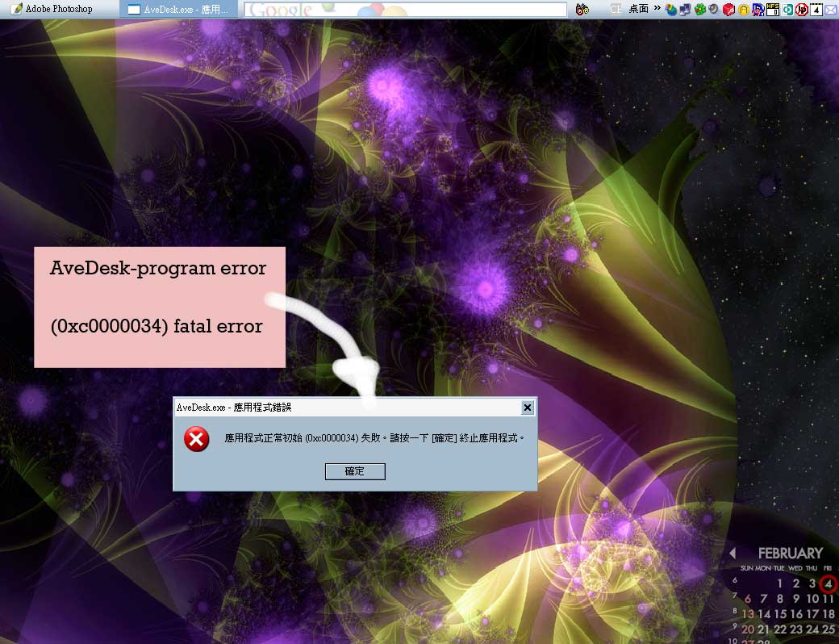
Task: Select Sunday date 13 on calendar widget
Action: point(748,614)
